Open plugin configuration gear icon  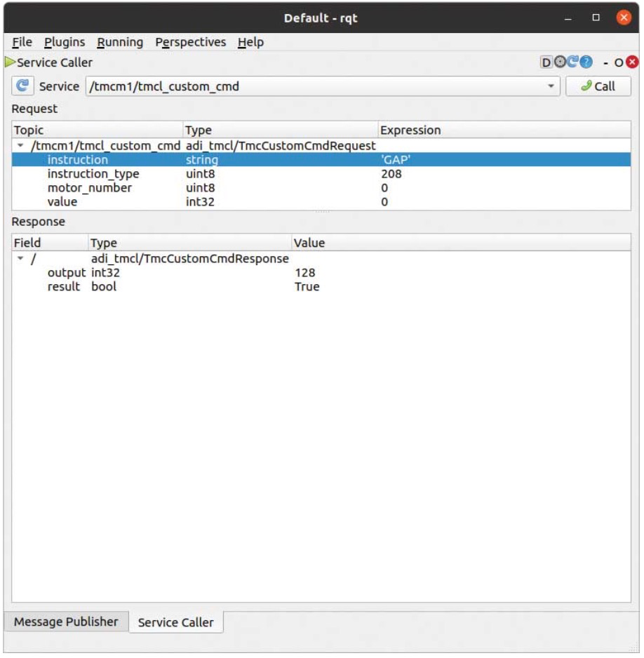pos(559,63)
